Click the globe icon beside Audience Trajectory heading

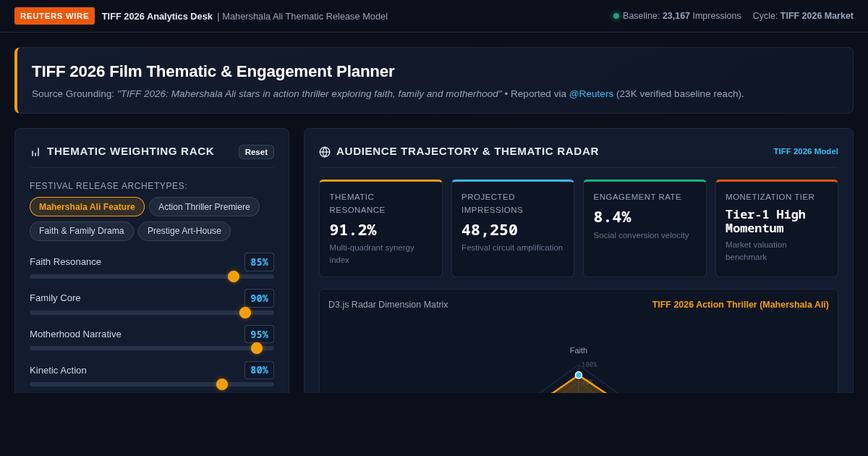pos(325,152)
